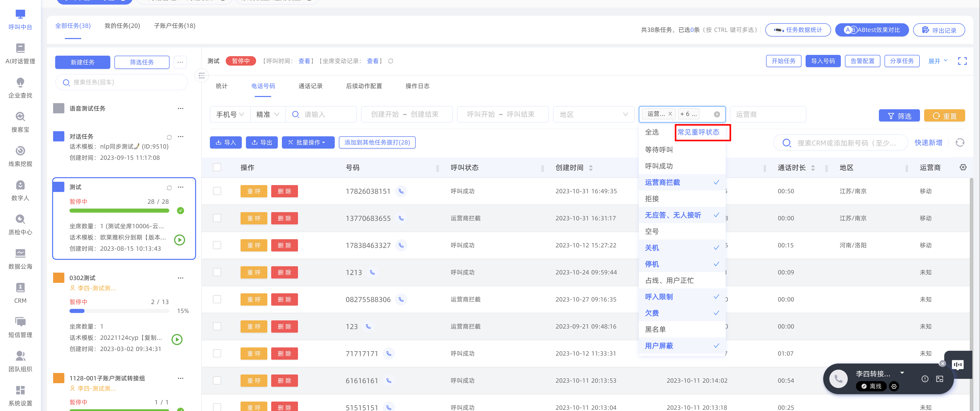980x411 pixels.
Task: Select 等待呼叫 in the status list
Action: (x=682, y=150)
